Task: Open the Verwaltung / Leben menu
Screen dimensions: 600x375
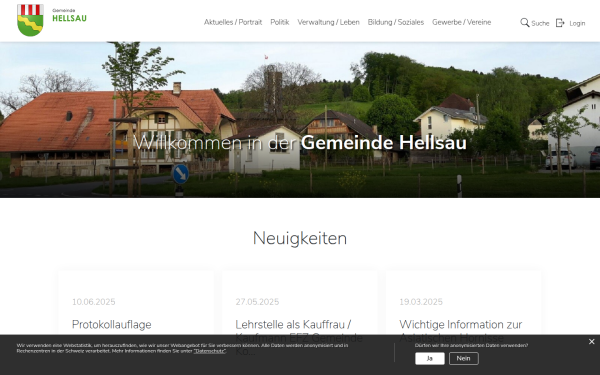Action: pyautogui.click(x=328, y=22)
